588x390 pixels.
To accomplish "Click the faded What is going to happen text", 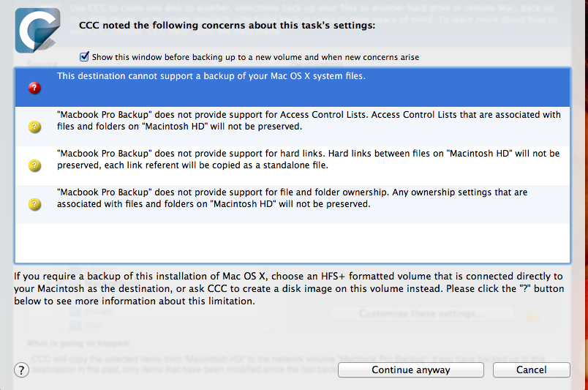I will (77, 342).
